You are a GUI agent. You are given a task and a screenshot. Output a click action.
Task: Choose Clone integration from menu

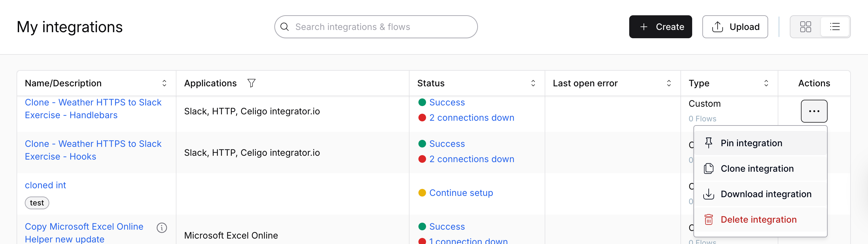tap(760, 169)
